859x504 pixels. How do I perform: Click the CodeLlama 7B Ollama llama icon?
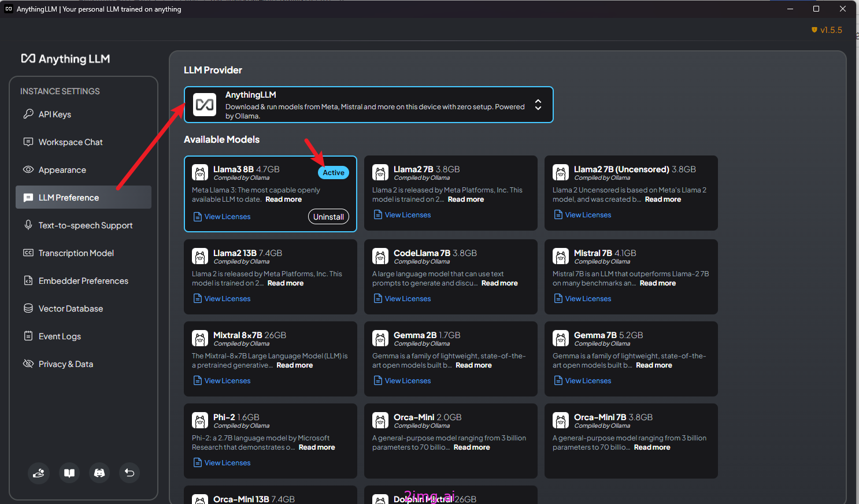pyautogui.click(x=380, y=256)
